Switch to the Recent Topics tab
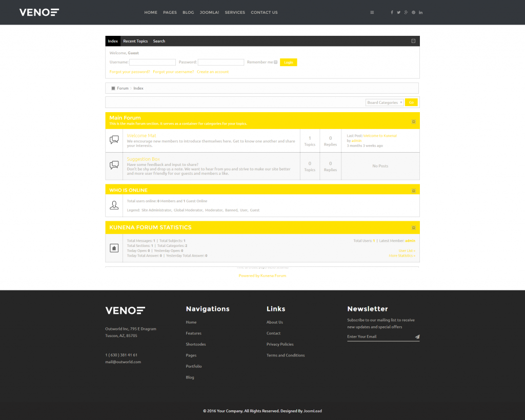Image resolution: width=525 pixels, height=420 pixels. click(x=135, y=41)
